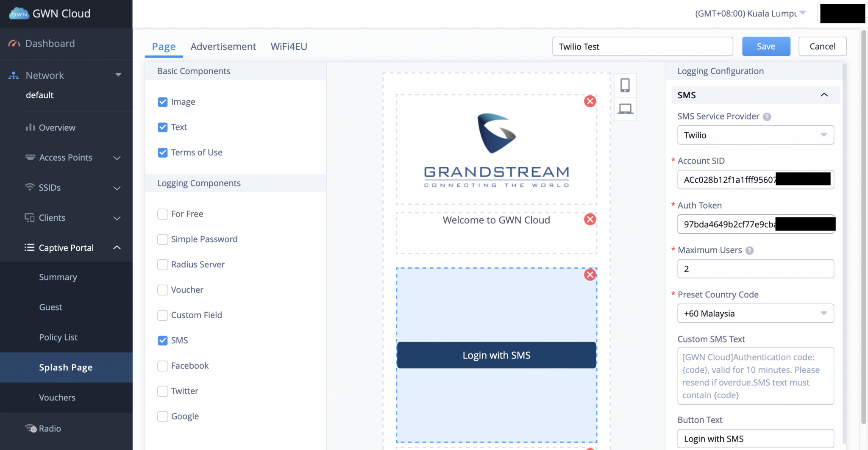The width and height of the screenshot is (868, 450).
Task: Change the Preset Country Code selection
Action: point(755,313)
